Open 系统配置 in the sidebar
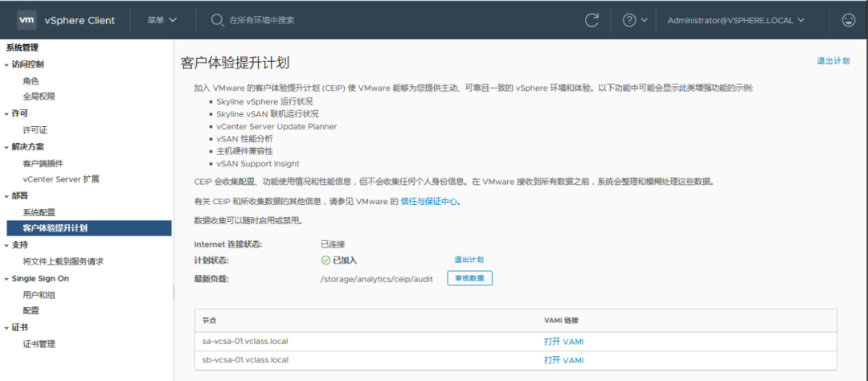Screen dimensions: 868x381 click(x=39, y=212)
